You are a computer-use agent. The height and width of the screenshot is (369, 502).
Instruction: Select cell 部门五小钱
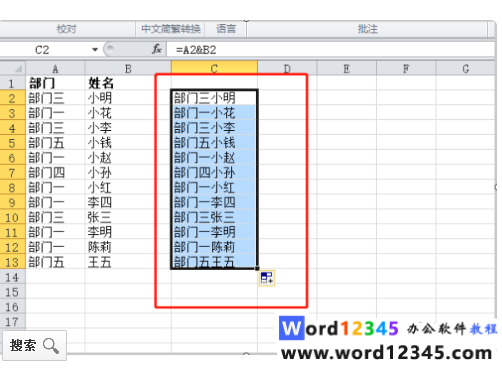pos(214,143)
